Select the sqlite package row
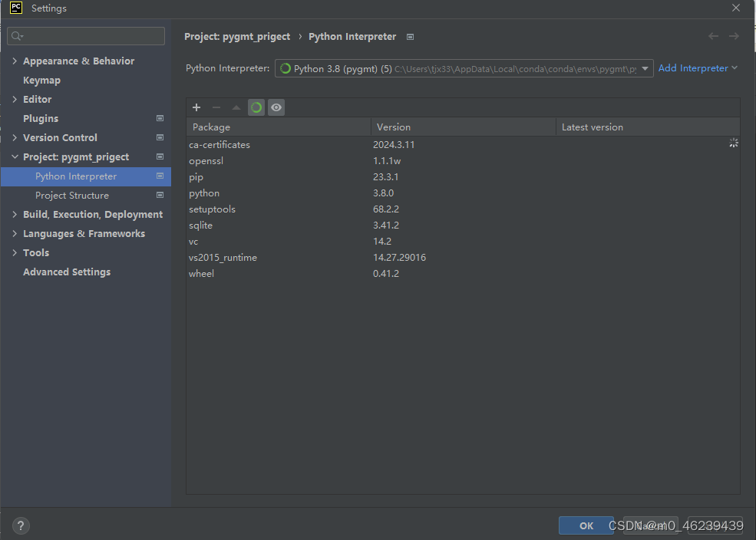This screenshot has height=540, width=756. pyautogui.click(x=463, y=226)
